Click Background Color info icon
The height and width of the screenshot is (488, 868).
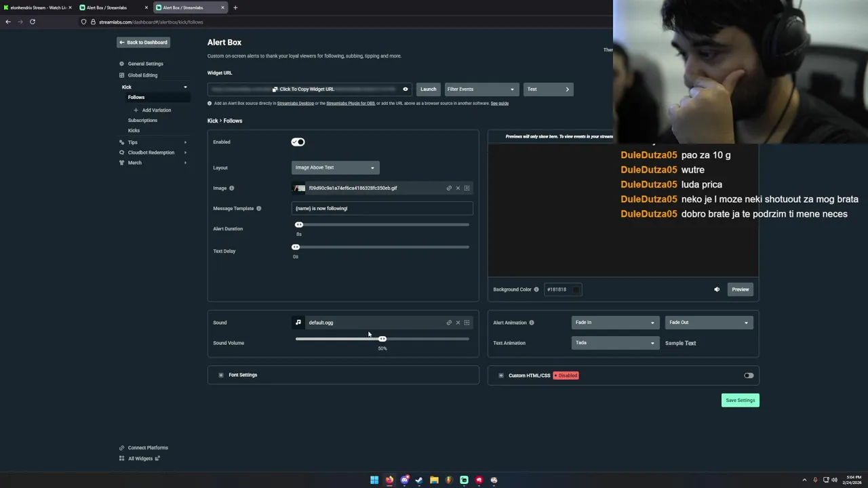536,289
